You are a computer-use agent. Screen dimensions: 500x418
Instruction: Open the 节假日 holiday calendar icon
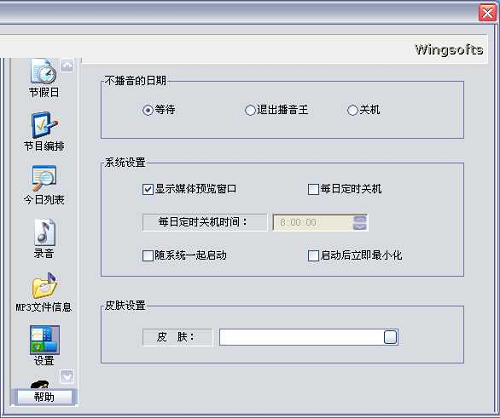[44, 71]
